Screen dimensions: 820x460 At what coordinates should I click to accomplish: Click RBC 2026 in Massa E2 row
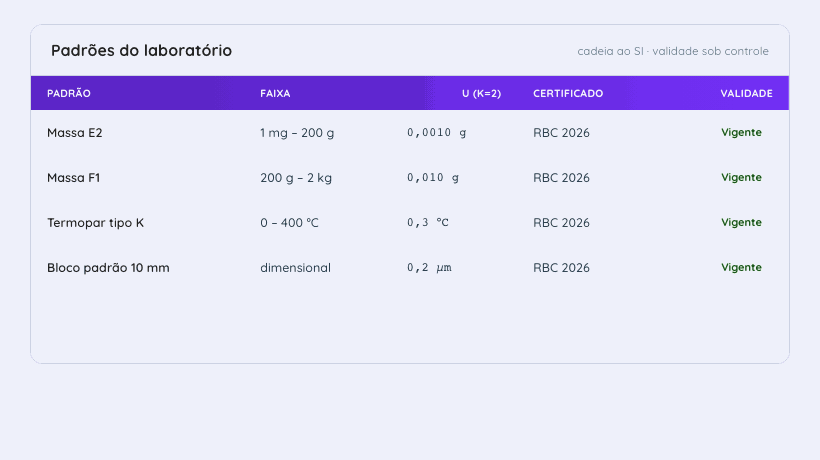[561, 133]
